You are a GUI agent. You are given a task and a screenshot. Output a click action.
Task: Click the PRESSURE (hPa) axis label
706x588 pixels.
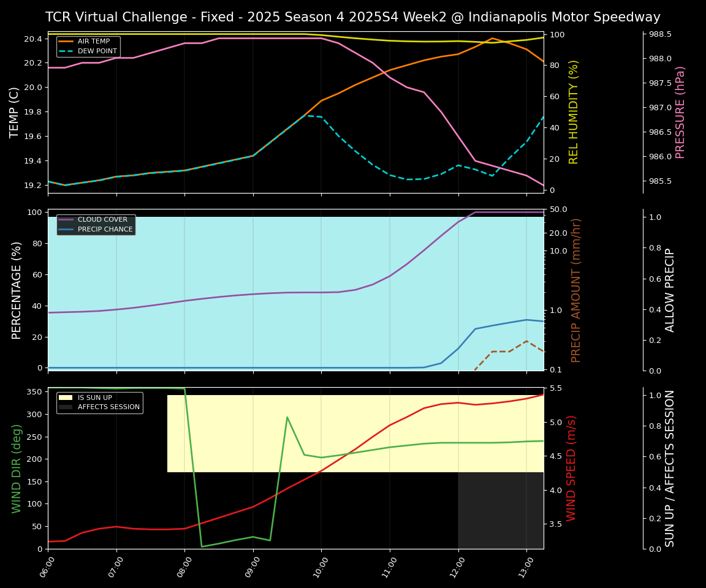(680, 112)
